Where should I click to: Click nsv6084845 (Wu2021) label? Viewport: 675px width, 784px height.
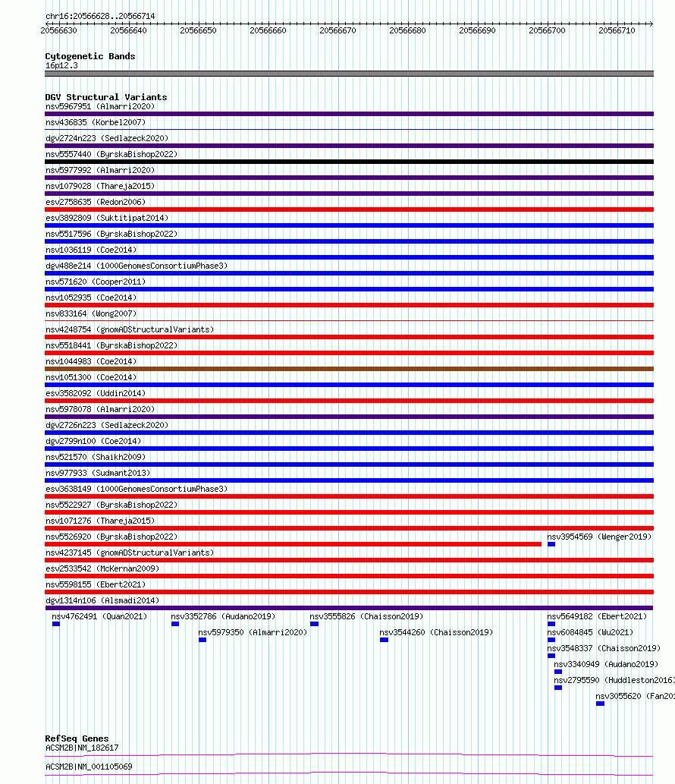click(590, 633)
